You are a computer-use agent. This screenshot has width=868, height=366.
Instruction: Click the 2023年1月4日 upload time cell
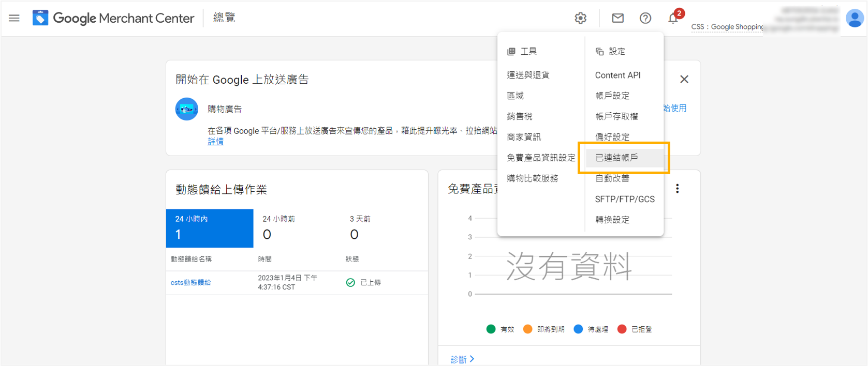pos(288,282)
